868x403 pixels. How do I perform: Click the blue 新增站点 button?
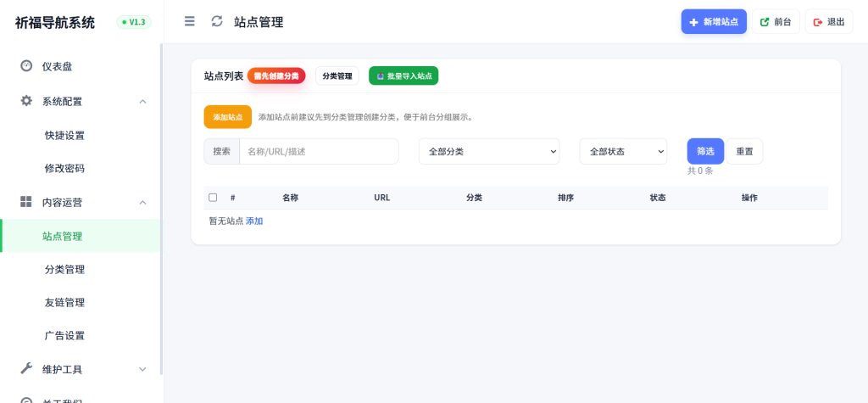coord(714,22)
